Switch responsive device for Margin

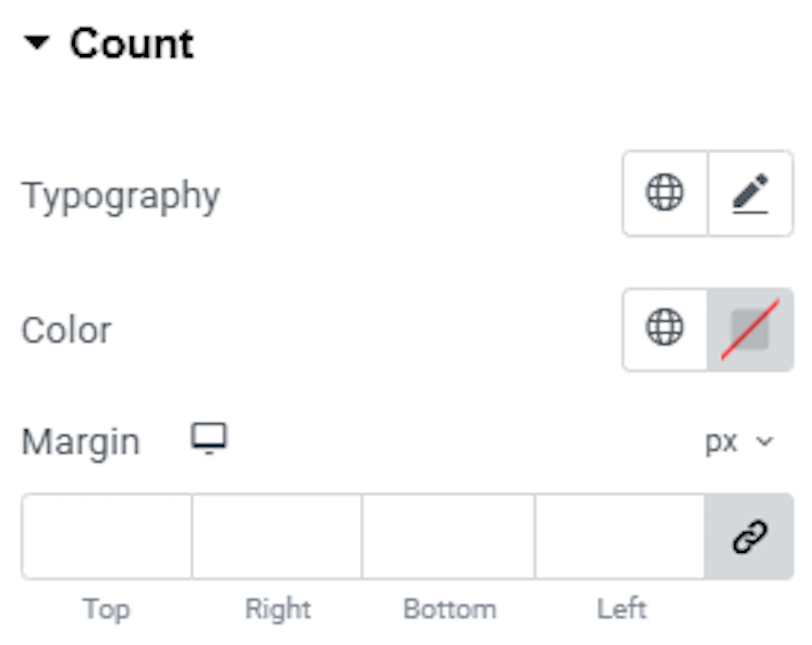pos(209,439)
